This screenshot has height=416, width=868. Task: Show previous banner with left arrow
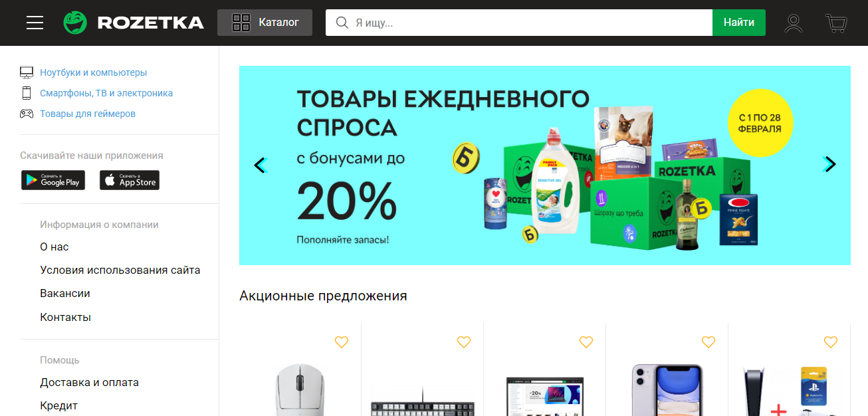(x=260, y=165)
